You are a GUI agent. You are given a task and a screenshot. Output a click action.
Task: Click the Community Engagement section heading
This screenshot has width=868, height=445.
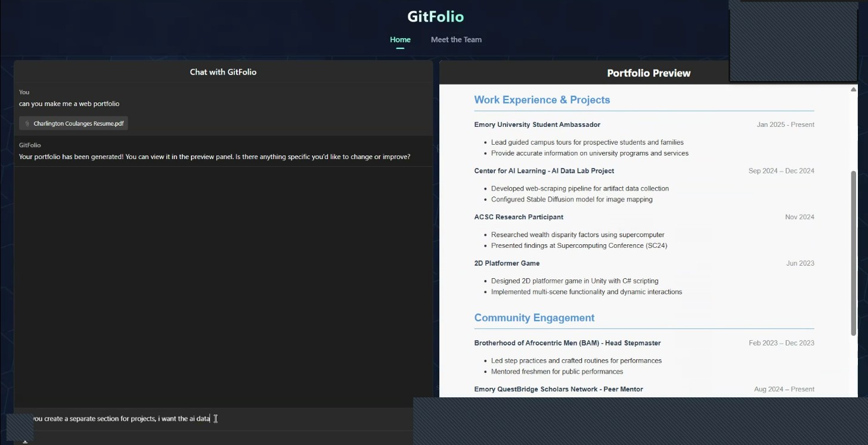(534, 318)
